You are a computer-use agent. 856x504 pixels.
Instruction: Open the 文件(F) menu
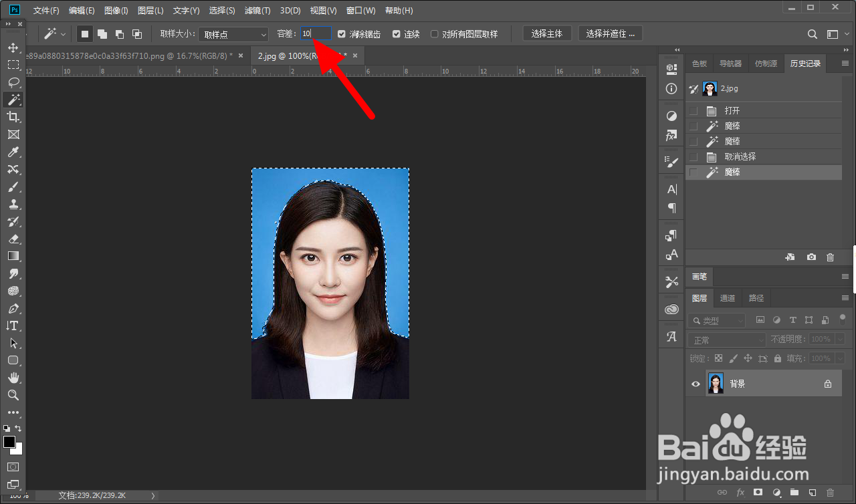(46, 11)
